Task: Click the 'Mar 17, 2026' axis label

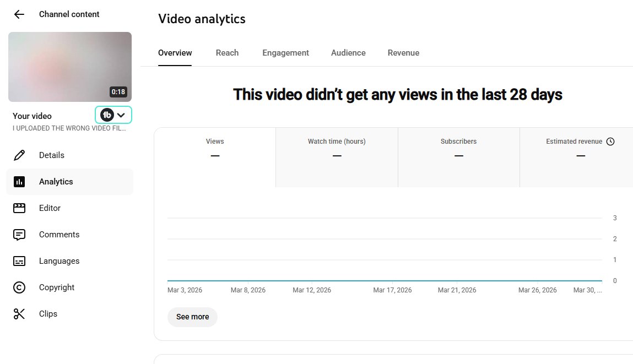Action: (x=392, y=290)
